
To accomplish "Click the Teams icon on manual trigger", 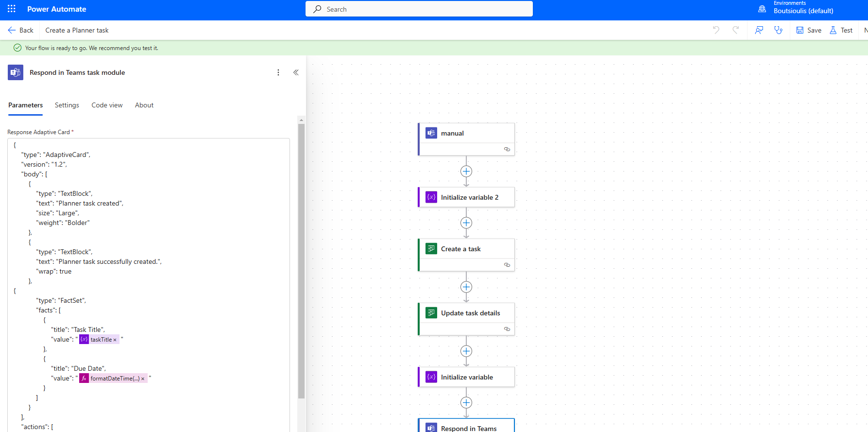I will click(x=431, y=133).
